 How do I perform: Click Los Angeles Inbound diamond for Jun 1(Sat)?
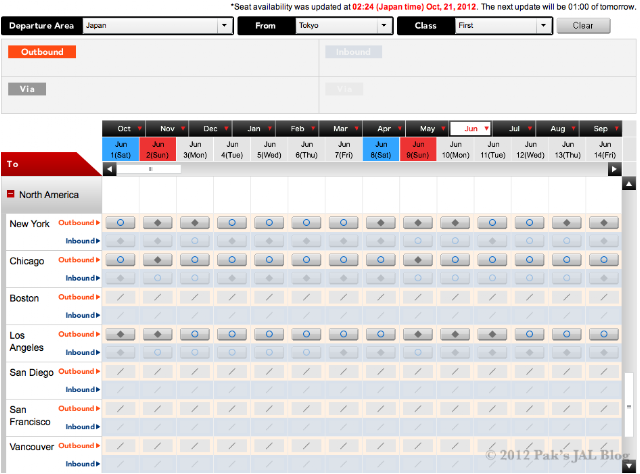[120, 353]
